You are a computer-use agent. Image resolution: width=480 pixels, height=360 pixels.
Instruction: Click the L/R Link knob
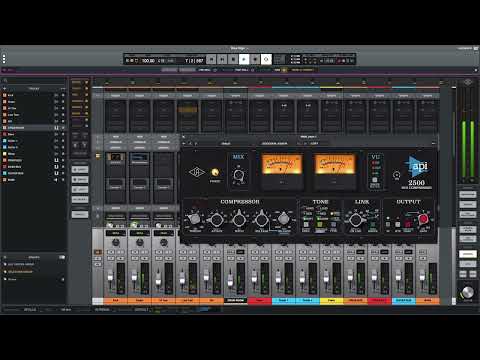coord(355,220)
